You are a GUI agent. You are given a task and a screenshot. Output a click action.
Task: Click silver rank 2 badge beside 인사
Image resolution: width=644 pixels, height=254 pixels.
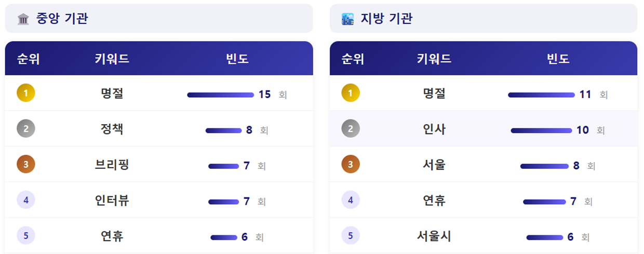(x=351, y=129)
